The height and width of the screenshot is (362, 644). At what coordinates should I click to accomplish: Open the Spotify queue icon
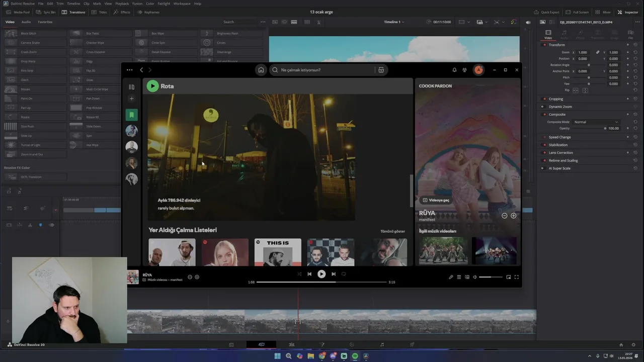tap(459, 277)
